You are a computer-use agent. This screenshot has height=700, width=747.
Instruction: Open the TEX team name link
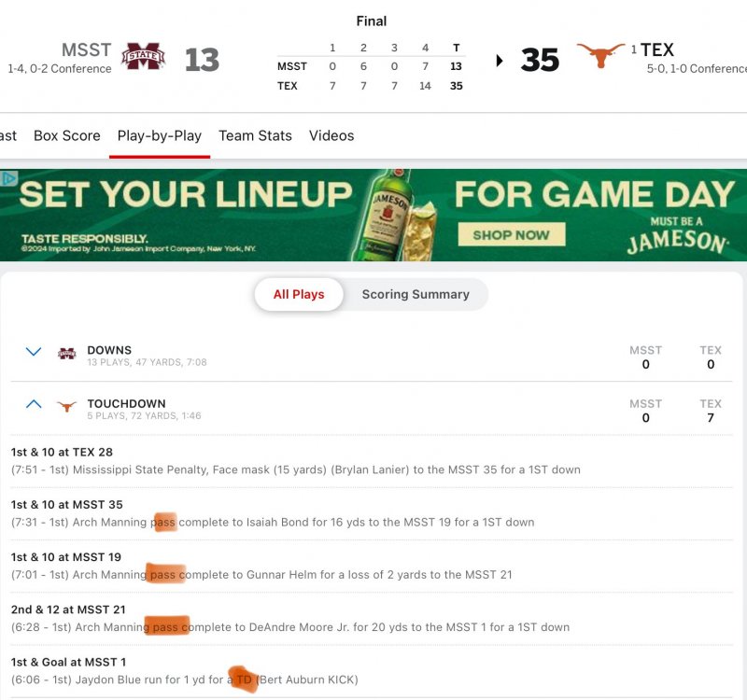tap(657, 49)
